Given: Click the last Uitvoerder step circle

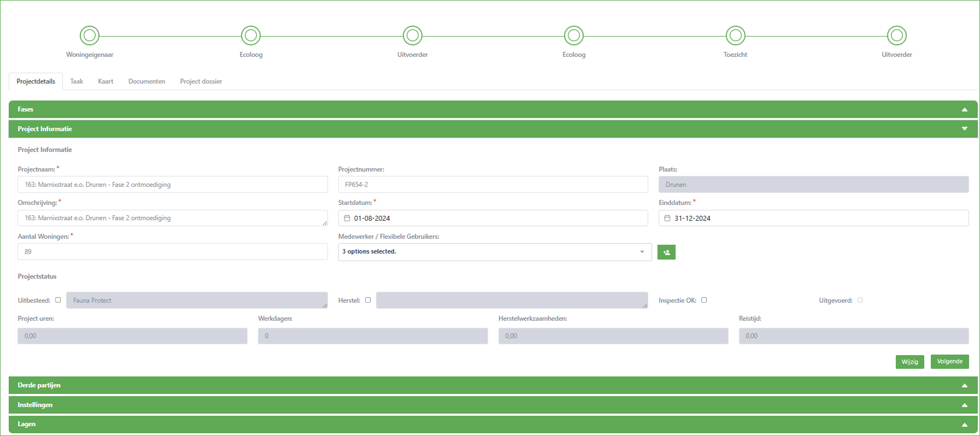Looking at the screenshot, I should pos(896,36).
